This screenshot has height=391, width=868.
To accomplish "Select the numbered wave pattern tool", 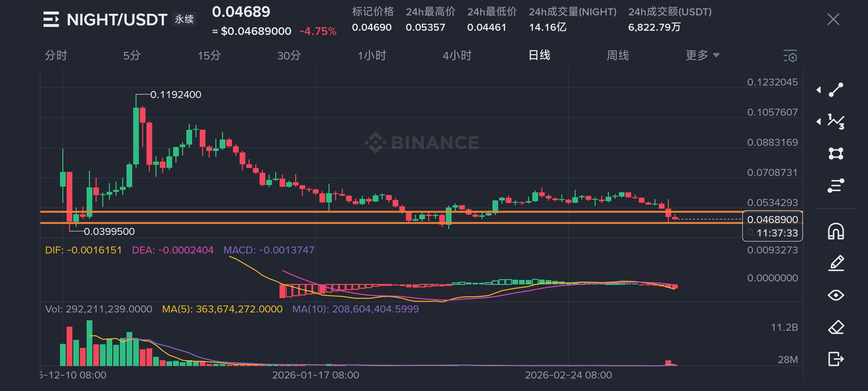I will coord(836,121).
